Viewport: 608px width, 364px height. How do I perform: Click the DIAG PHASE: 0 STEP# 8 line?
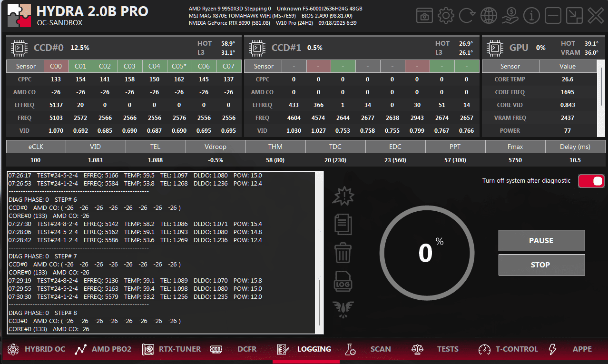click(x=43, y=313)
